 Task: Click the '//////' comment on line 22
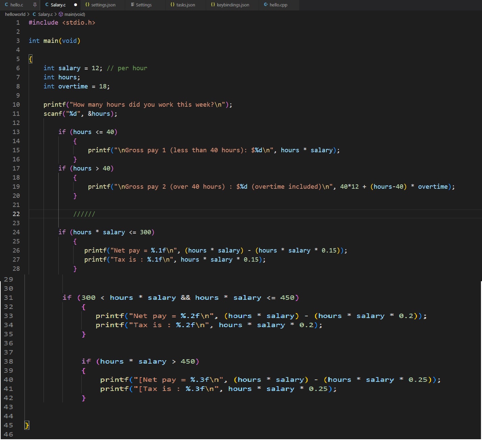pos(84,214)
